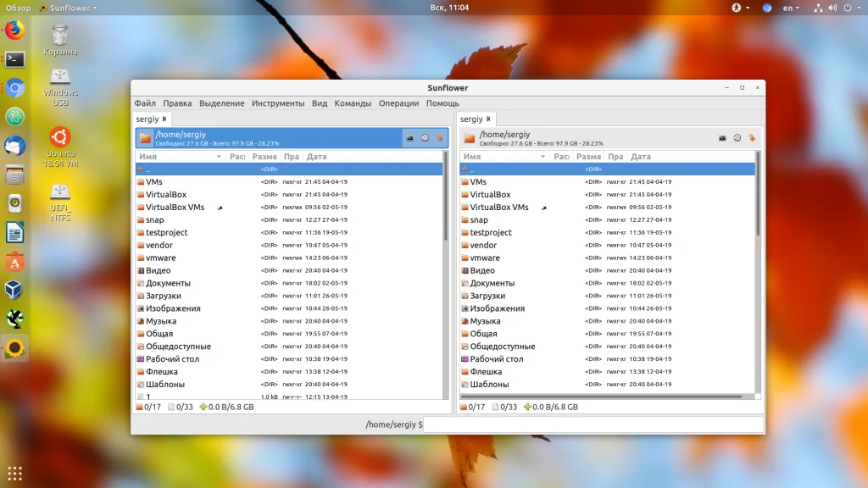The width and height of the screenshot is (868, 488).
Task: Click history icon in right panel header
Action: click(737, 138)
